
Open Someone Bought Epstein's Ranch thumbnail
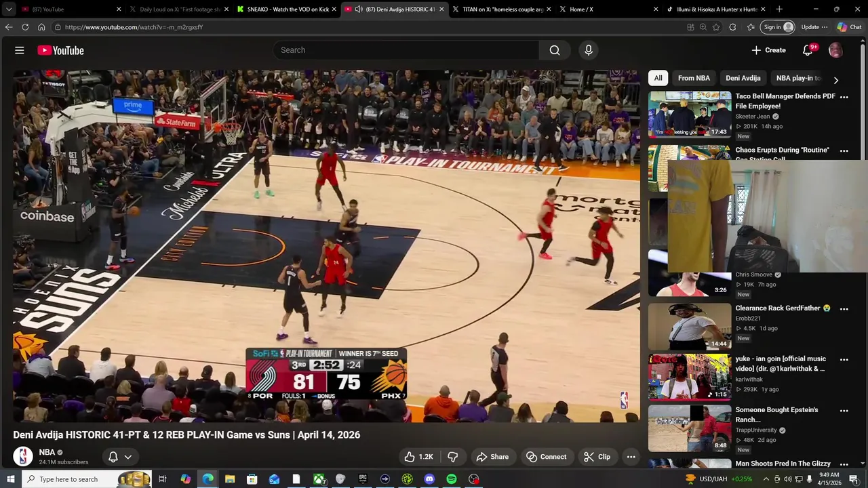click(690, 428)
